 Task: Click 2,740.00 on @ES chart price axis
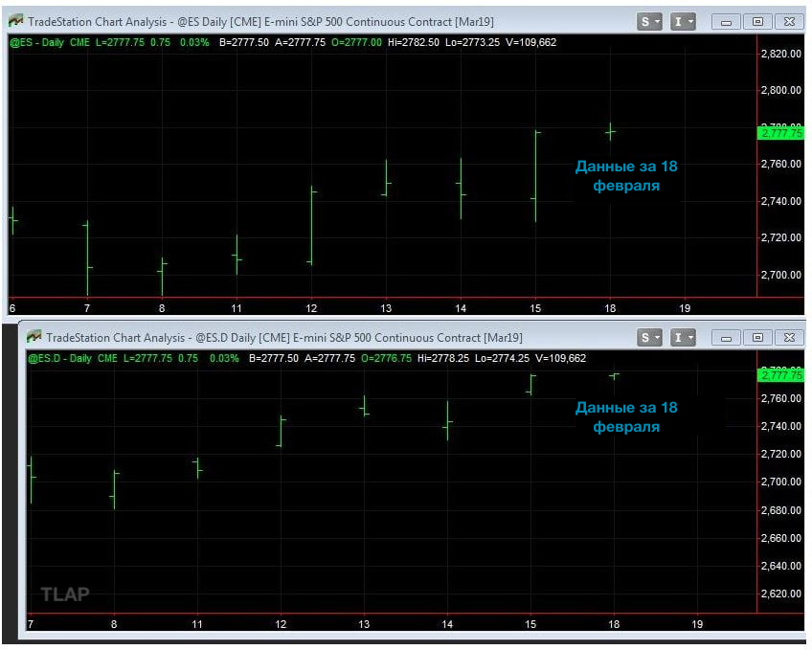pyautogui.click(x=781, y=201)
